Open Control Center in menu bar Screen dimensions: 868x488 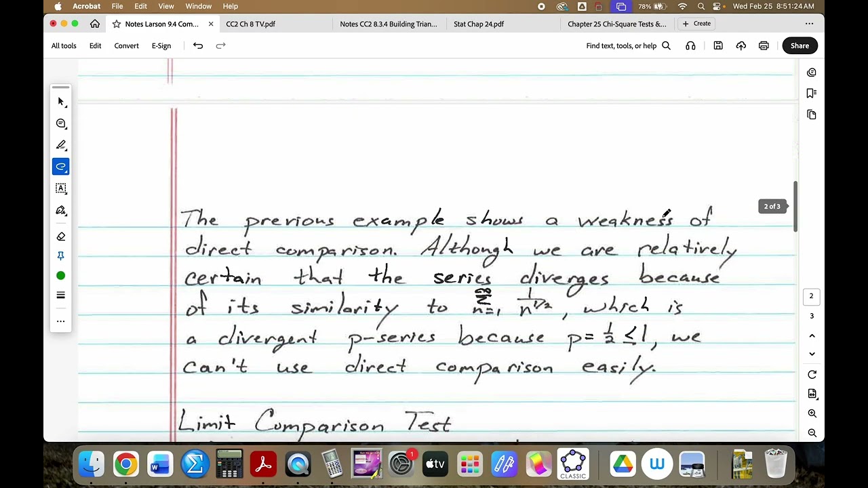click(717, 6)
